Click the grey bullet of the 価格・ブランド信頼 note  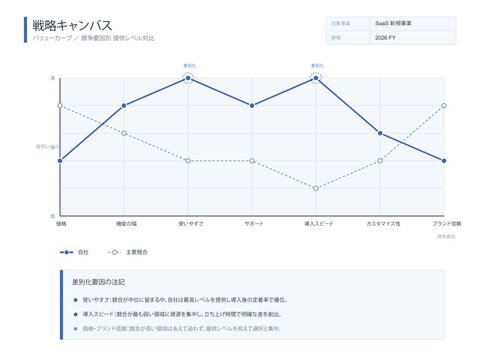coord(76,329)
